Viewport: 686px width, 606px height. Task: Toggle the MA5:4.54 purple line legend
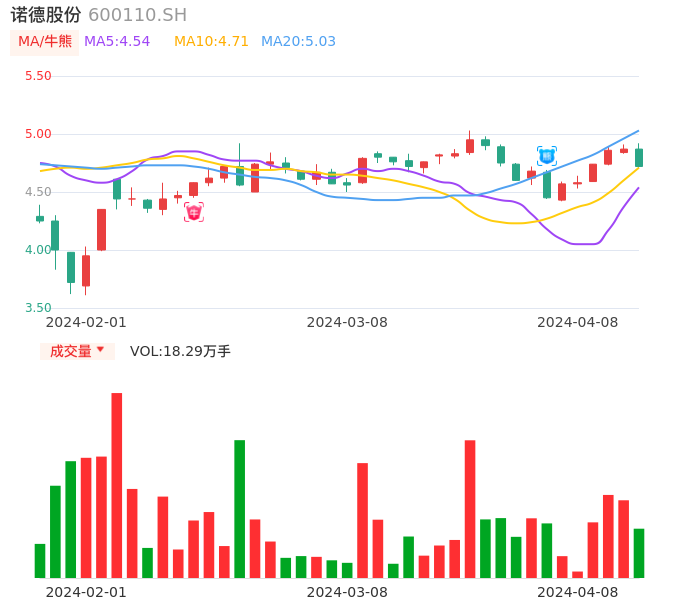[117, 42]
